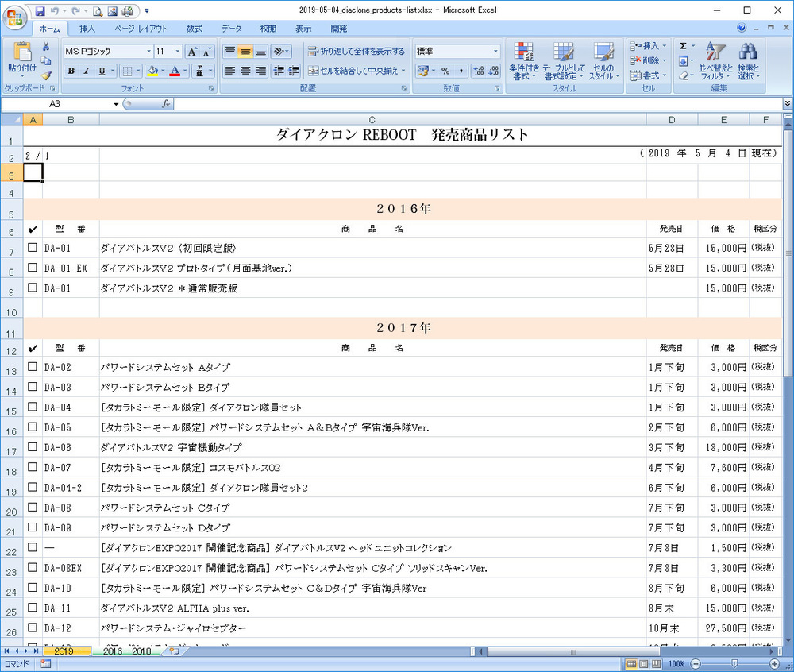Check the box for DA-06 row
Viewport: 794px width, 672px height.
[x=33, y=447]
